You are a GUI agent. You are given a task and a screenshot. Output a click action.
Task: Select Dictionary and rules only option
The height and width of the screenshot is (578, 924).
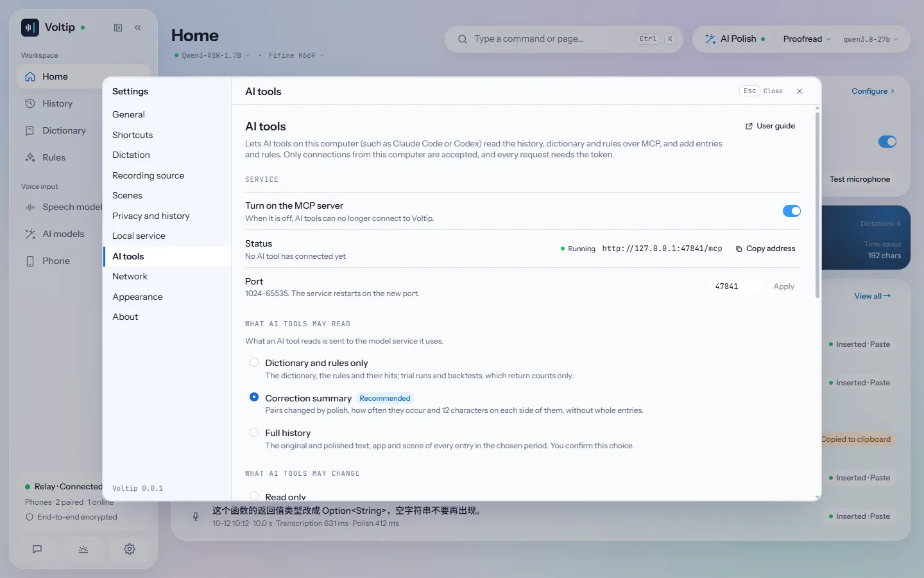254,362
